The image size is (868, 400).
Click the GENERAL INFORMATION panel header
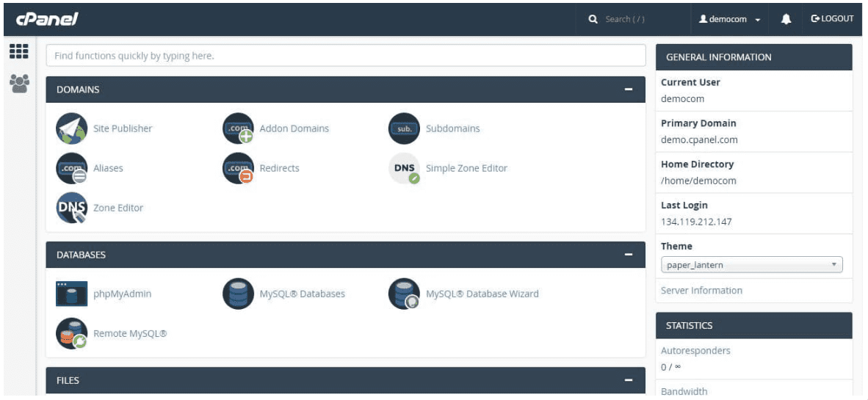pyautogui.click(x=754, y=57)
